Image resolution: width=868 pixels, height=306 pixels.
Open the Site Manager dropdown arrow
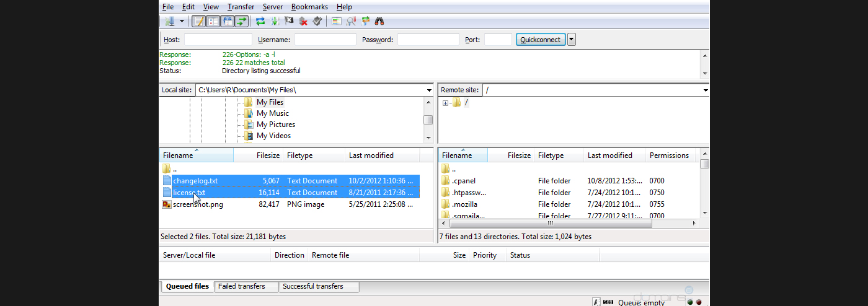pyautogui.click(x=182, y=21)
